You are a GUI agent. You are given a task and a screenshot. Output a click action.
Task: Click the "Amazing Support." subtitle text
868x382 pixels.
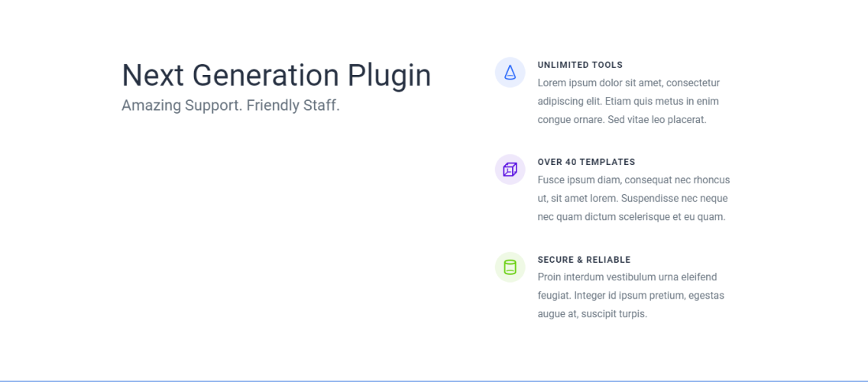182,105
